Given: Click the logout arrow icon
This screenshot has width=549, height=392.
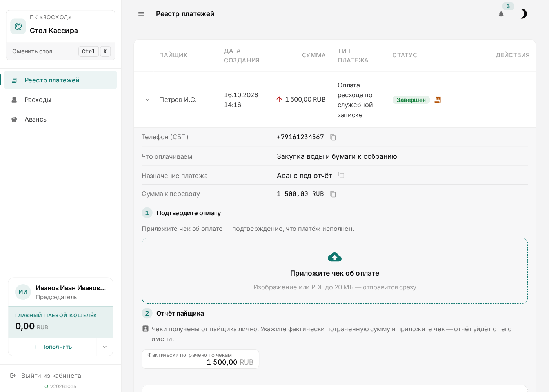Looking at the screenshot, I should click(13, 376).
